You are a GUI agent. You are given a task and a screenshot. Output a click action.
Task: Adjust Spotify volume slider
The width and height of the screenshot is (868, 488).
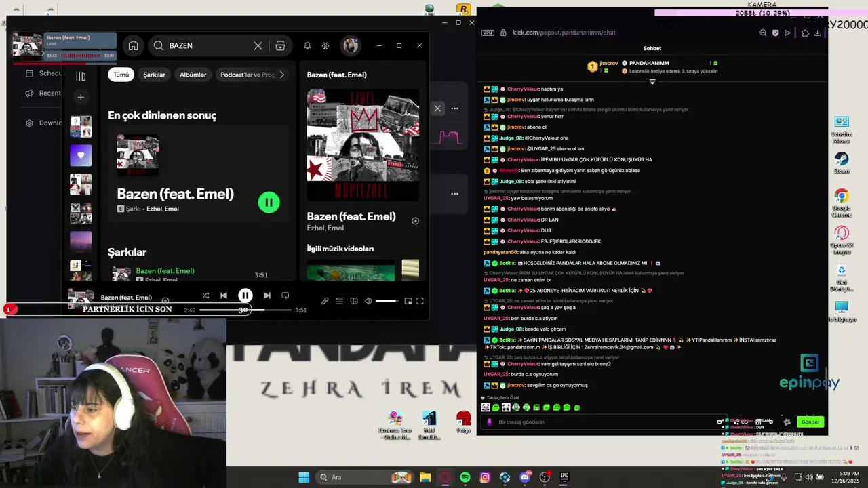click(387, 301)
